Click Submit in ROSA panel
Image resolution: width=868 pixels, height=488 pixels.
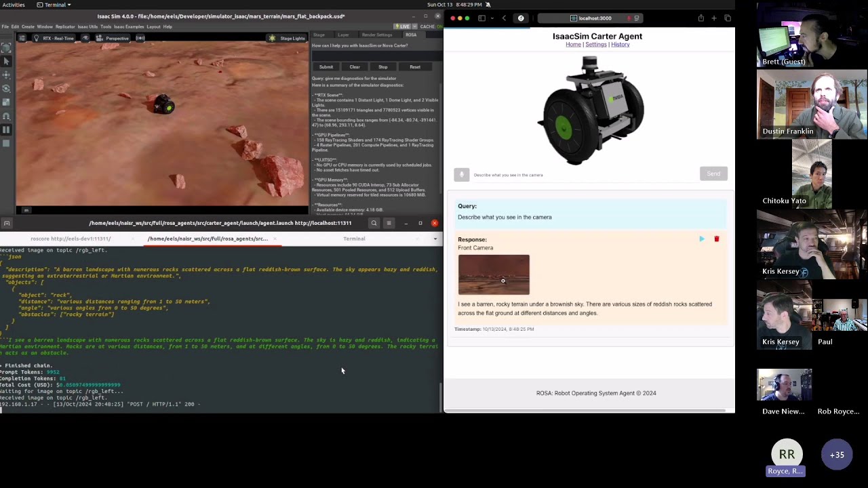click(x=326, y=67)
